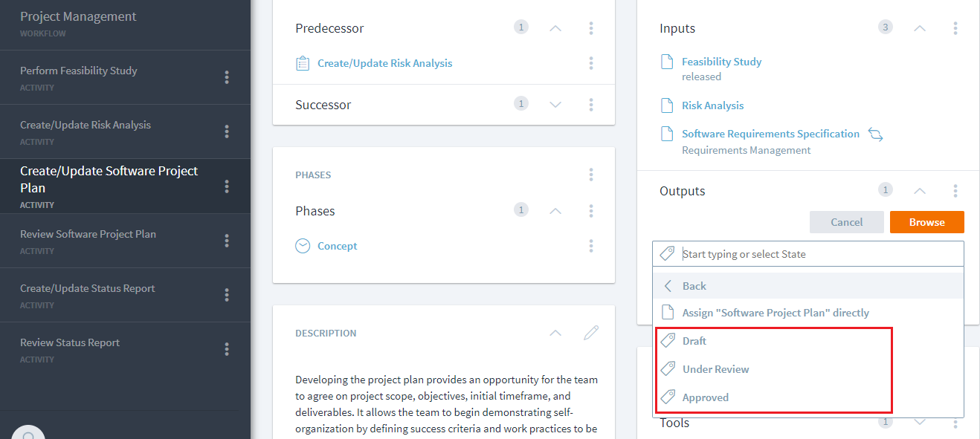Collapse the Inputs list chevron
This screenshot has height=439, width=980.
(x=920, y=28)
